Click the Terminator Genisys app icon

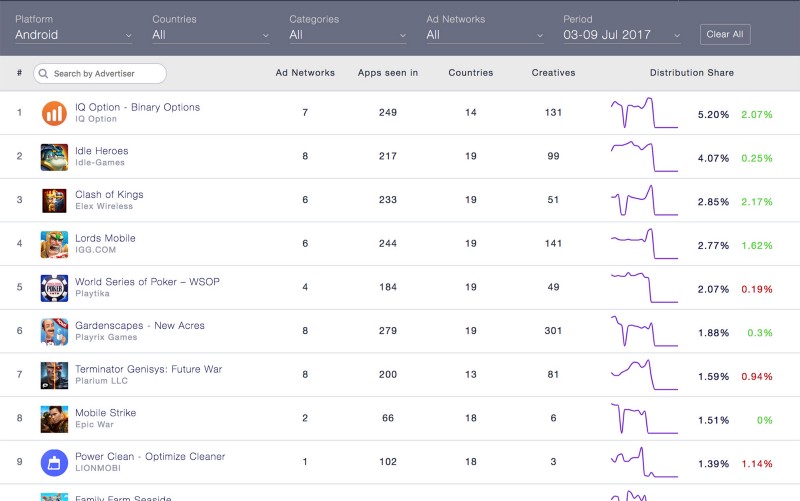tap(54, 375)
